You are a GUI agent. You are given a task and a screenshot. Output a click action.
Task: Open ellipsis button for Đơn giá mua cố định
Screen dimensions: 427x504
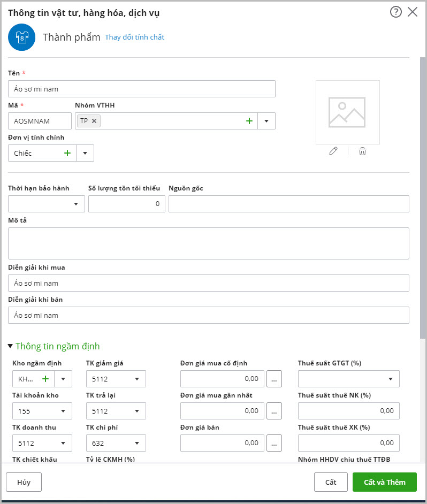pos(274,379)
